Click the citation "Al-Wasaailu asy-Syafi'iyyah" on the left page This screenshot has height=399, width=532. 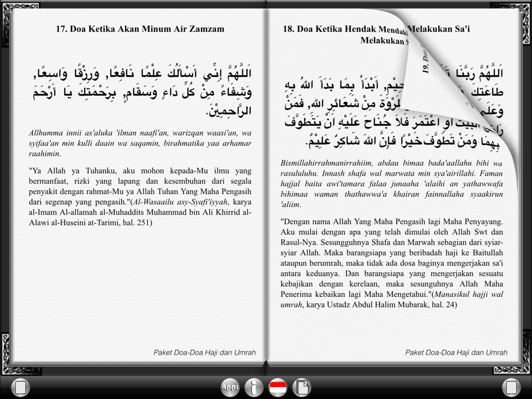180,202
